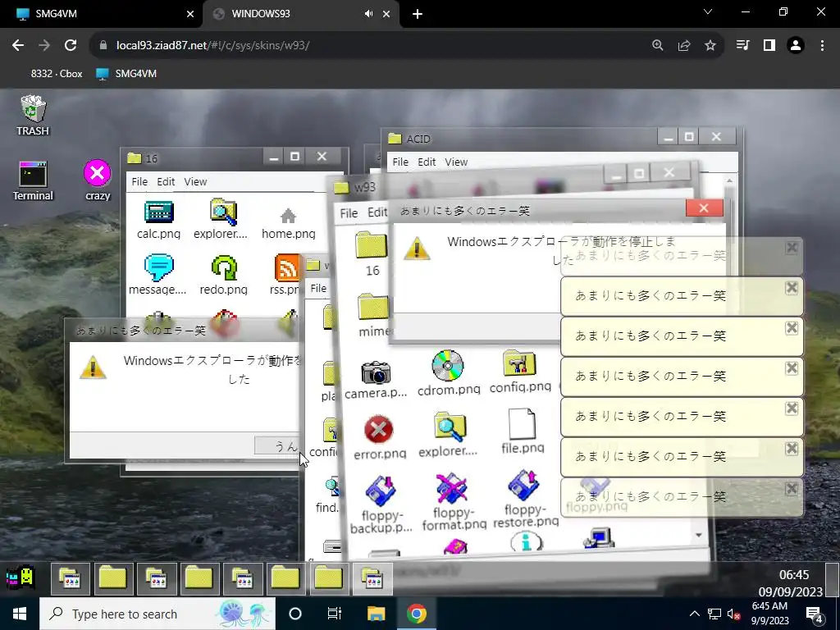Image resolution: width=840 pixels, height=630 pixels.
Task: Select redo.png in the 16 window
Action: point(223,274)
